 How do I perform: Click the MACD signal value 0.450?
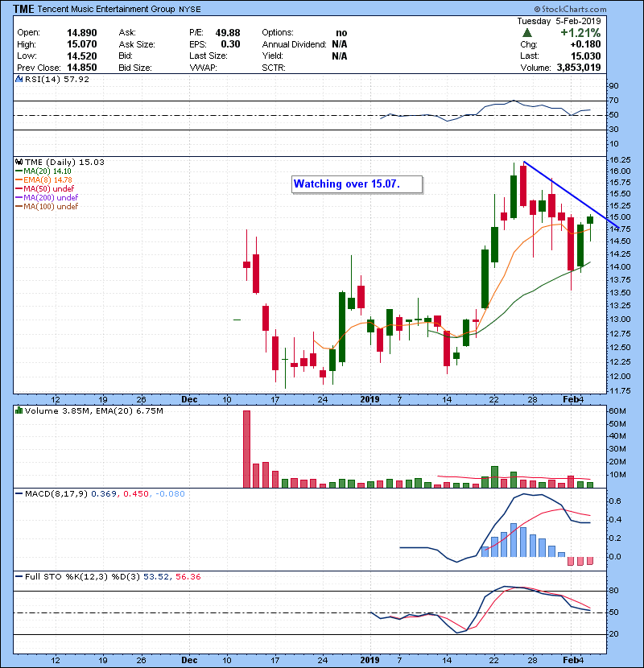136,494
